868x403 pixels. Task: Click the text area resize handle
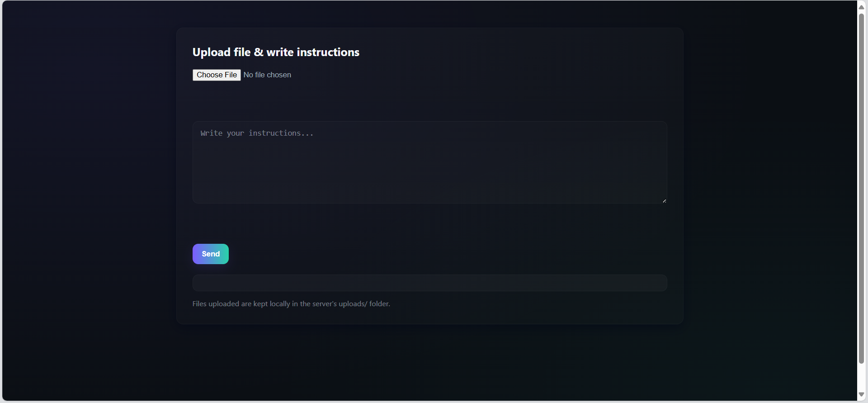click(664, 201)
